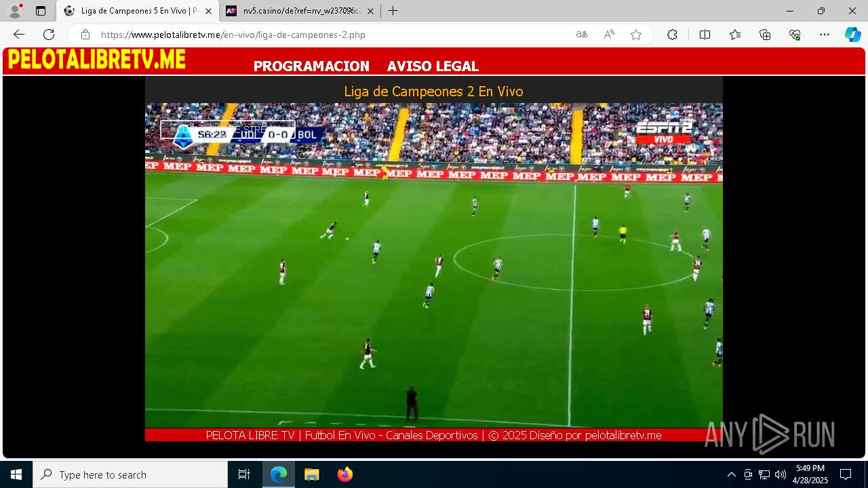Open the Favorites list
The width and height of the screenshot is (868, 488).
pyautogui.click(x=735, y=35)
